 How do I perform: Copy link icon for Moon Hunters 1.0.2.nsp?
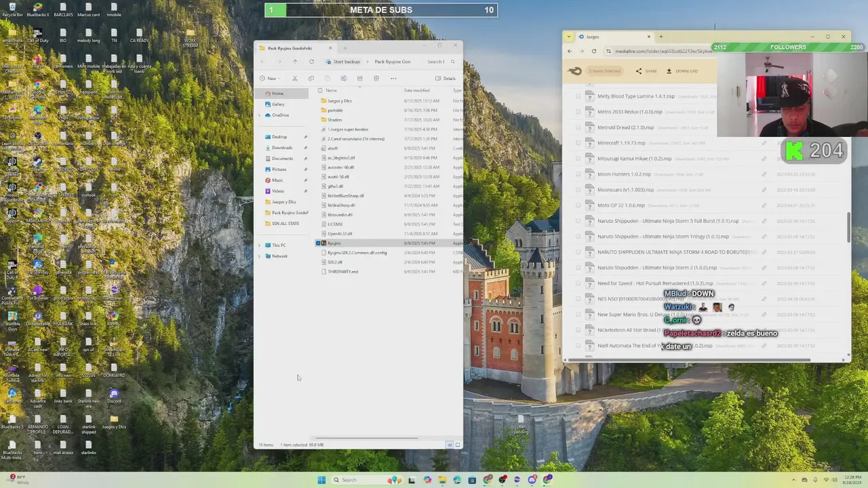pos(764,174)
